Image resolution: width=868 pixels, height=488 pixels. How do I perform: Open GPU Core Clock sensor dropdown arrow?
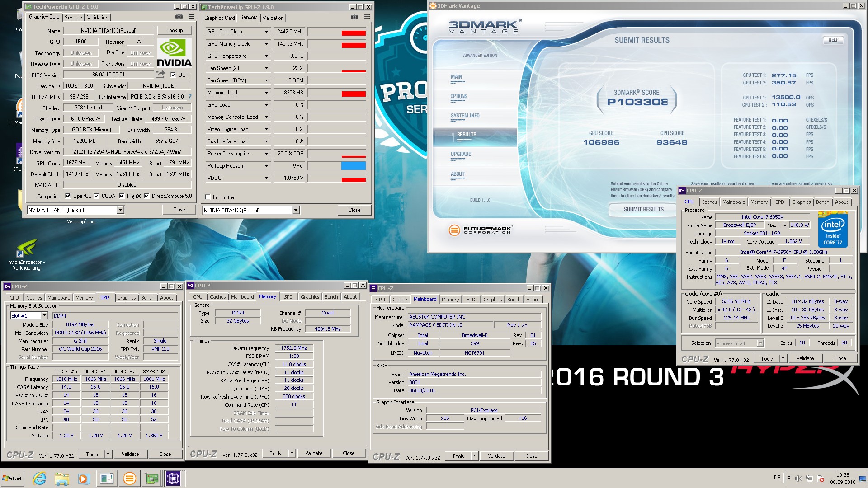tap(266, 32)
